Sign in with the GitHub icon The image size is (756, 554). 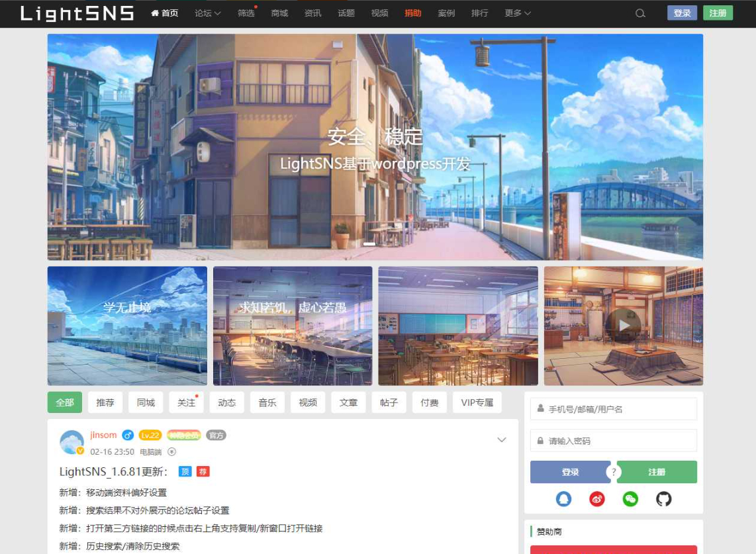pos(663,498)
